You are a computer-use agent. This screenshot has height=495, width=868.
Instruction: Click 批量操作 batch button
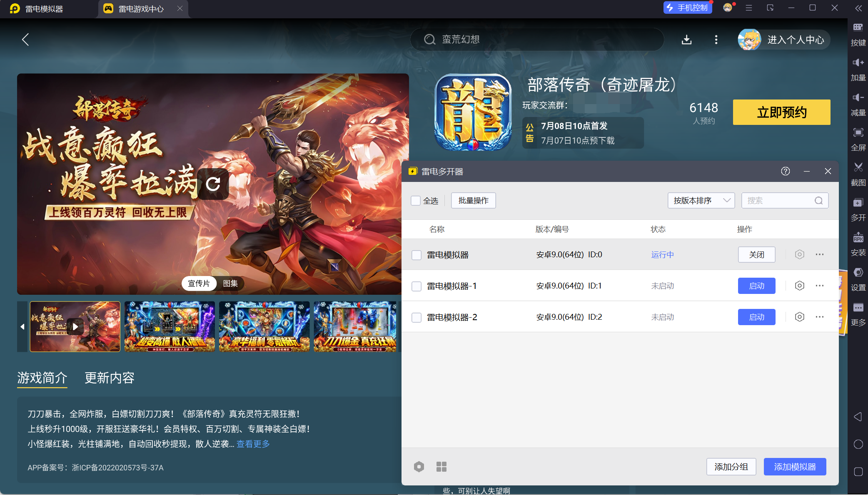coord(474,201)
